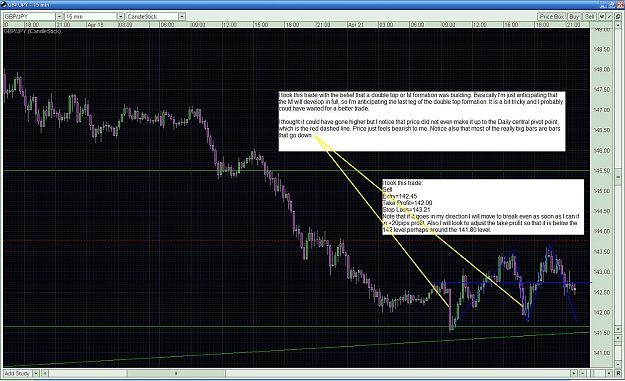
Task: Open the Add Study dropdown arrow
Action: pos(36,373)
